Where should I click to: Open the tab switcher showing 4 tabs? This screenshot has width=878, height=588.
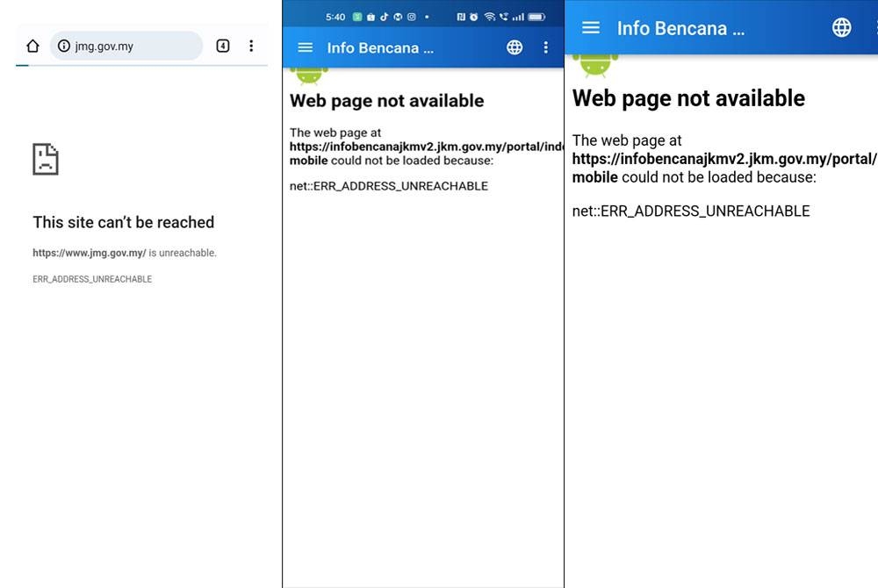(x=223, y=47)
